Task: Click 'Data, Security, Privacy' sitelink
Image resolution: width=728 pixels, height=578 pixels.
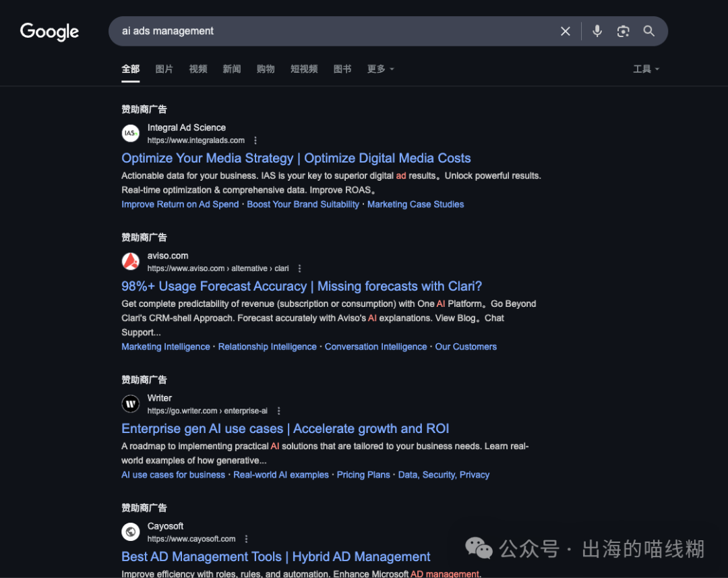Action: click(444, 475)
